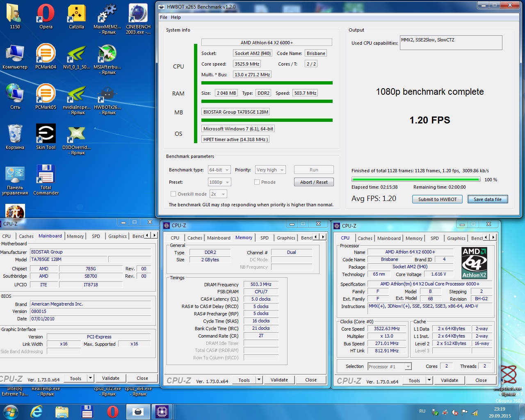This screenshot has width=525, height=420.
Task: Expand Tools dropdown arrow in Memory CPU-Z
Action: coord(259,380)
